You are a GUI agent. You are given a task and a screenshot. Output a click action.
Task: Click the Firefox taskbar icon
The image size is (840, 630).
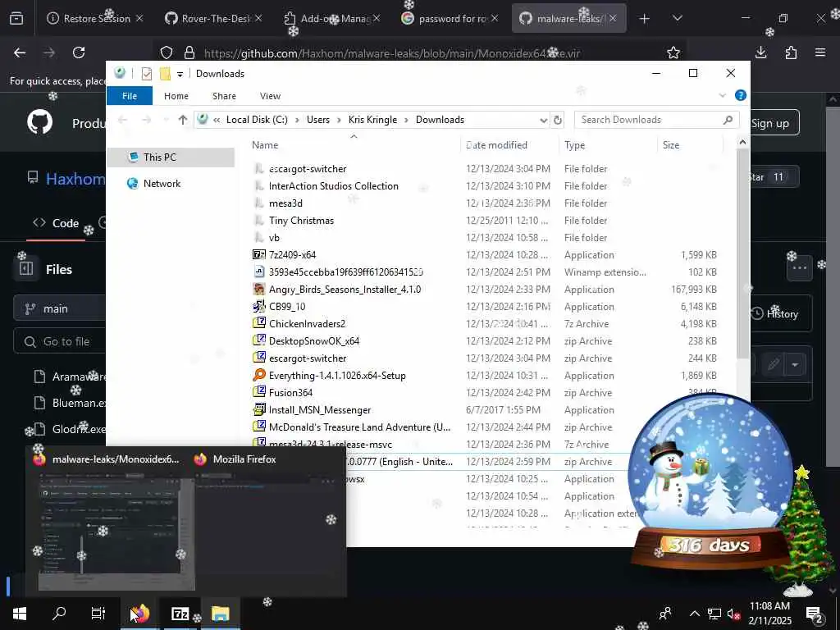(140, 614)
